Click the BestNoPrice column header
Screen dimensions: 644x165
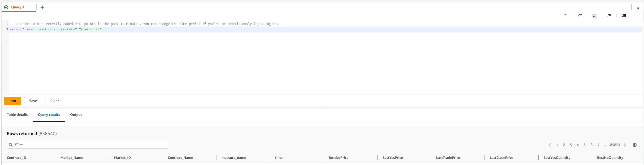(x=339, y=158)
